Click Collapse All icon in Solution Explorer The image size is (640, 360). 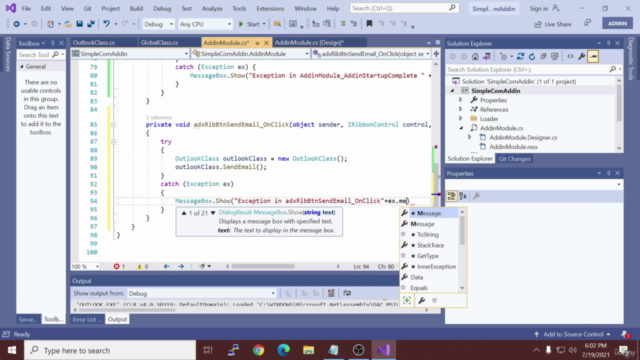pos(543,57)
